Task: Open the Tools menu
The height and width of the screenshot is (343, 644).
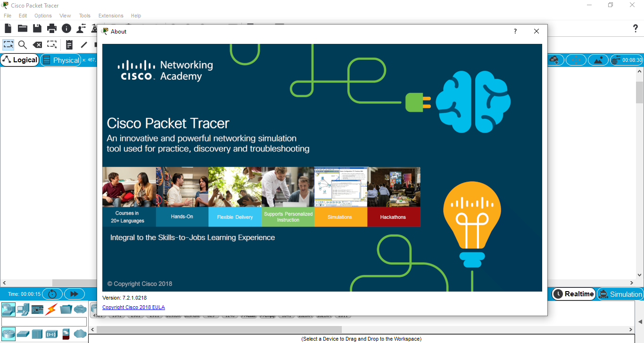Action: [85, 16]
